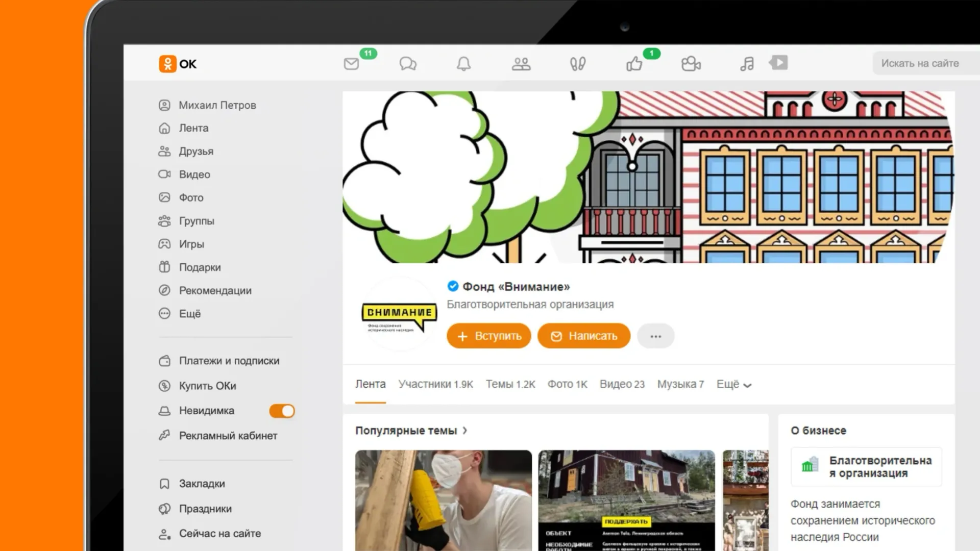Toggle the Невидимка switch off
The height and width of the screenshot is (551, 980).
coord(282,411)
